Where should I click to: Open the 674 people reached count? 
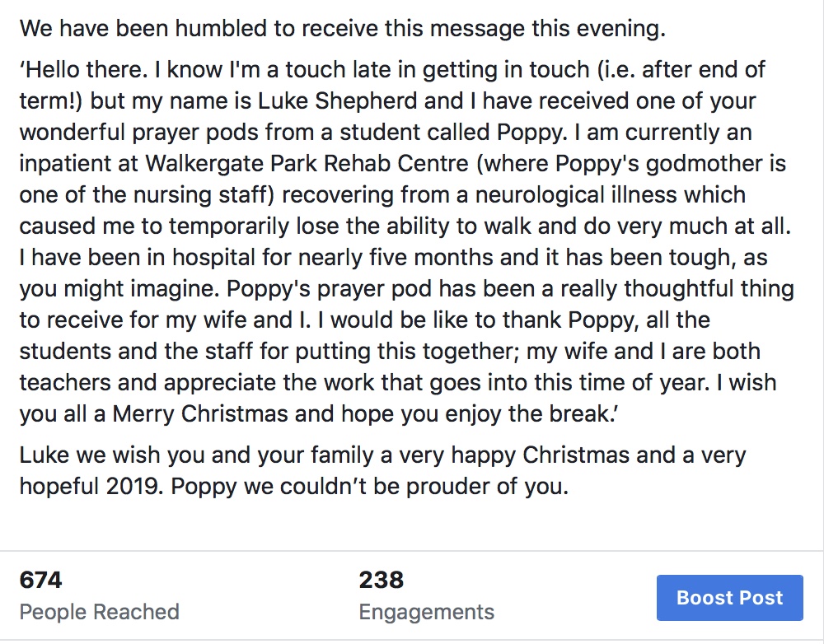tap(41, 581)
